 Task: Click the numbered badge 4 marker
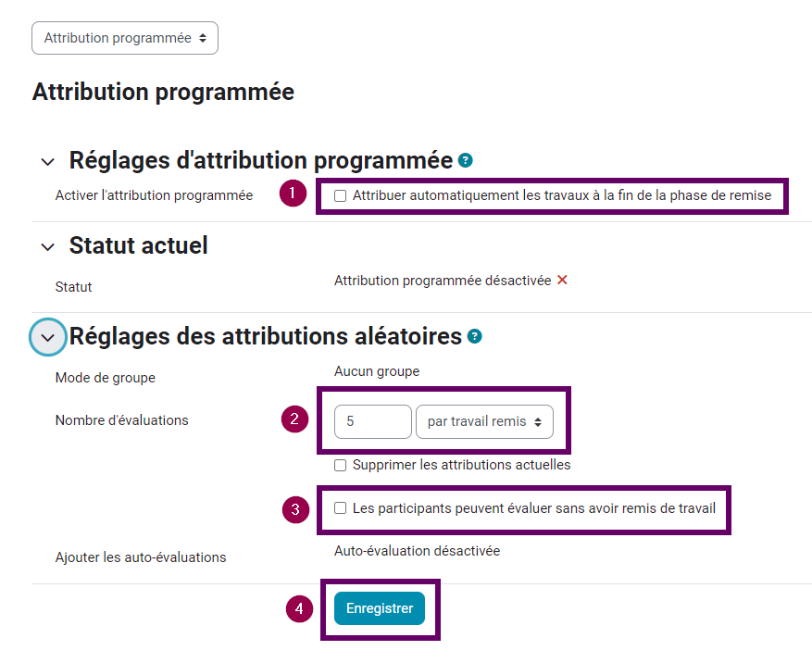[299, 608]
